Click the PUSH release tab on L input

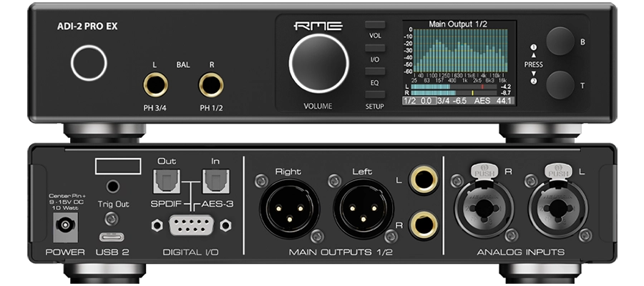pyautogui.click(x=560, y=172)
